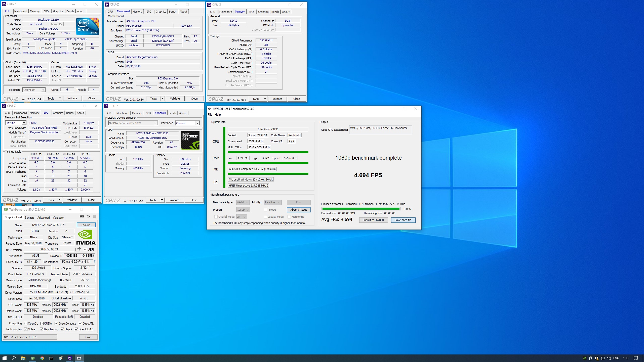The width and height of the screenshot is (644, 362).
Task: Click the HWBOT x265 Benchmark title icon
Action: click(x=209, y=109)
